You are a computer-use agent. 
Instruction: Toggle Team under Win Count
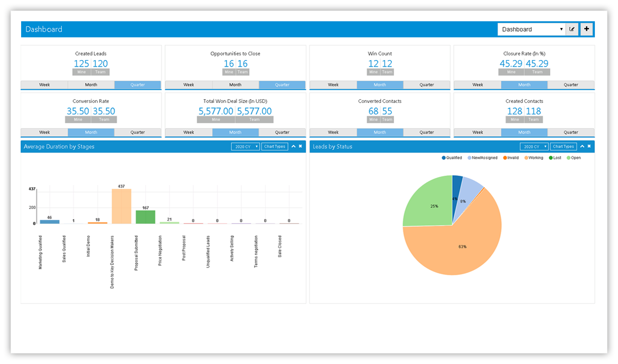click(387, 72)
